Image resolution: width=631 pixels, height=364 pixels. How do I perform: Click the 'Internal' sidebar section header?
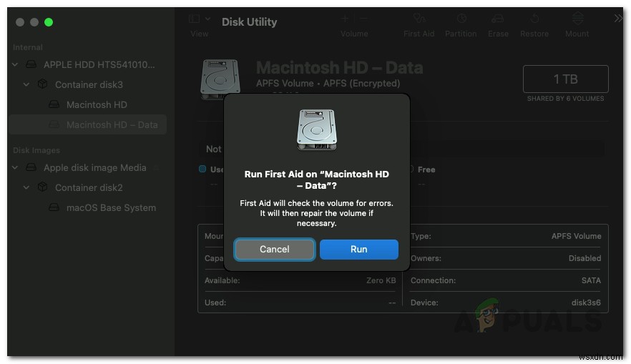(28, 47)
